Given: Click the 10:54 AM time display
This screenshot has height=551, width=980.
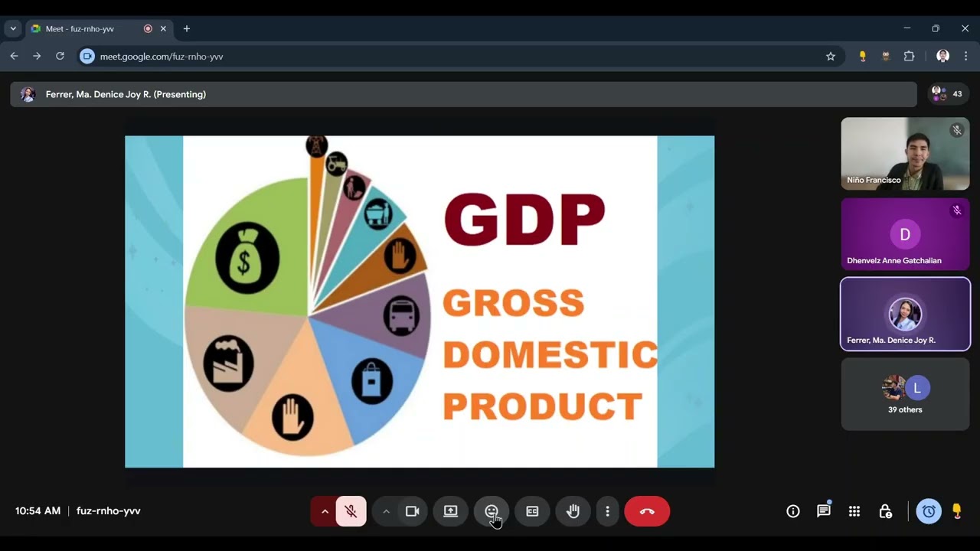Looking at the screenshot, I should tap(38, 510).
